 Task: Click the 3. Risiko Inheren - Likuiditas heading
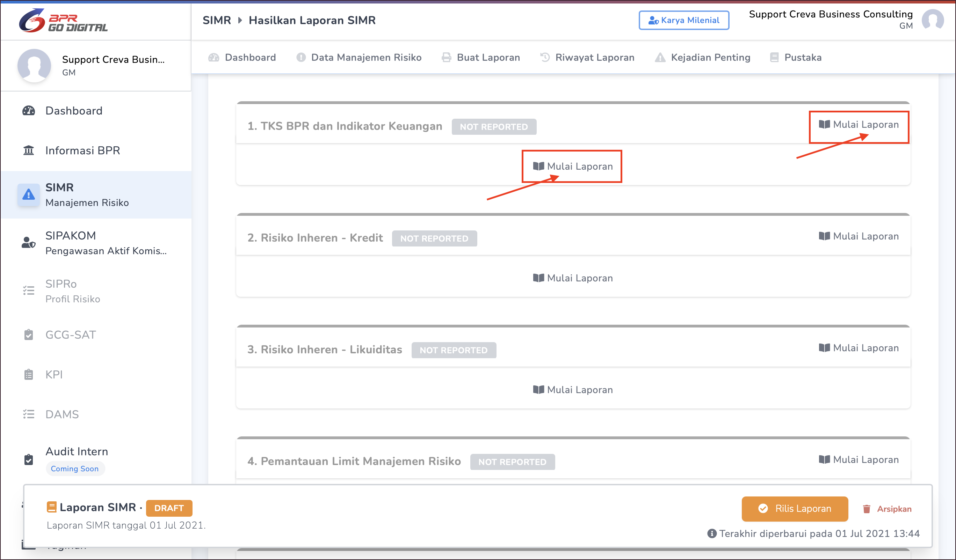click(x=325, y=349)
